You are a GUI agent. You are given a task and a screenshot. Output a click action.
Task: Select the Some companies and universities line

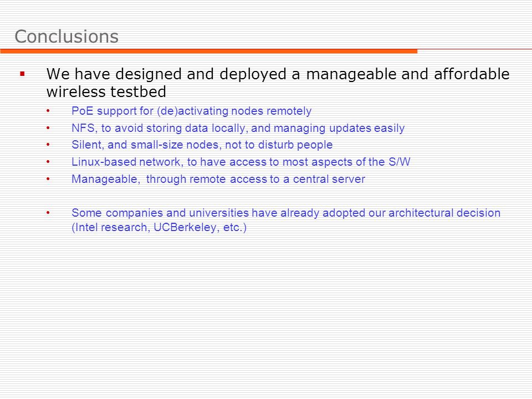pyautogui.click(x=286, y=213)
